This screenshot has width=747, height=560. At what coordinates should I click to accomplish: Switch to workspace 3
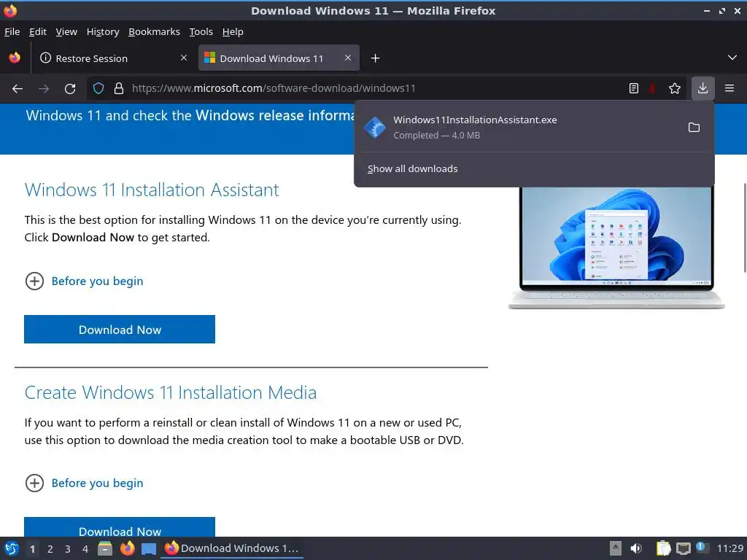click(68, 549)
